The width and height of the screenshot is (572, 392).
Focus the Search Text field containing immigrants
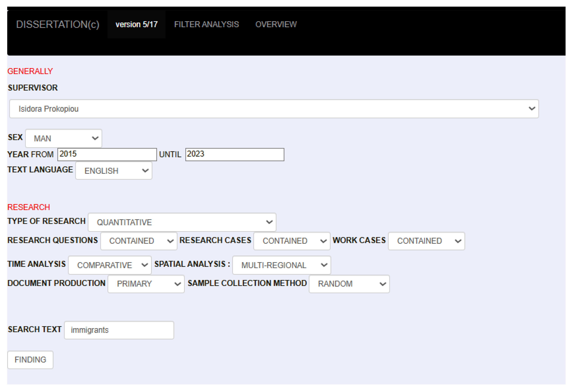[x=119, y=330]
